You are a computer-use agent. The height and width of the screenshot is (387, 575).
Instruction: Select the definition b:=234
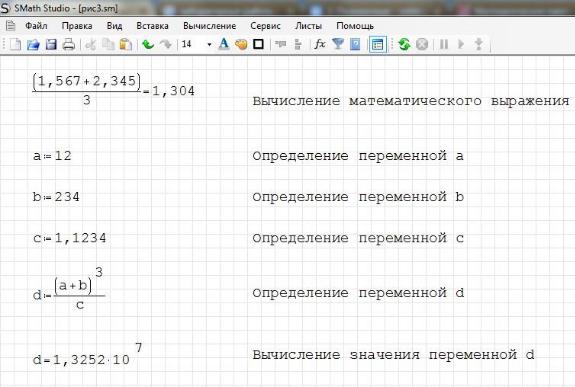click(x=56, y=197)
